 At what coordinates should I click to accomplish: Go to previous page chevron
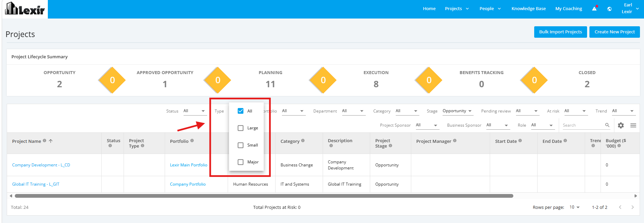620,207
